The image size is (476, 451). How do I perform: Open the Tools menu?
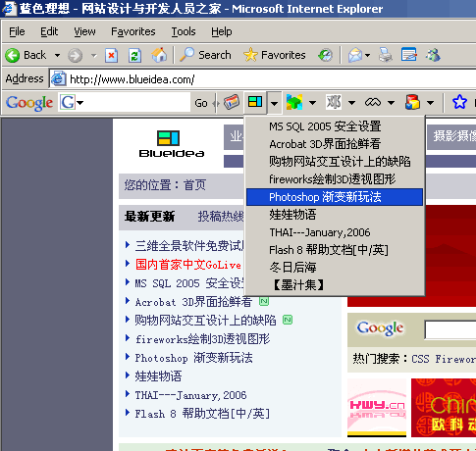(184, 31)
